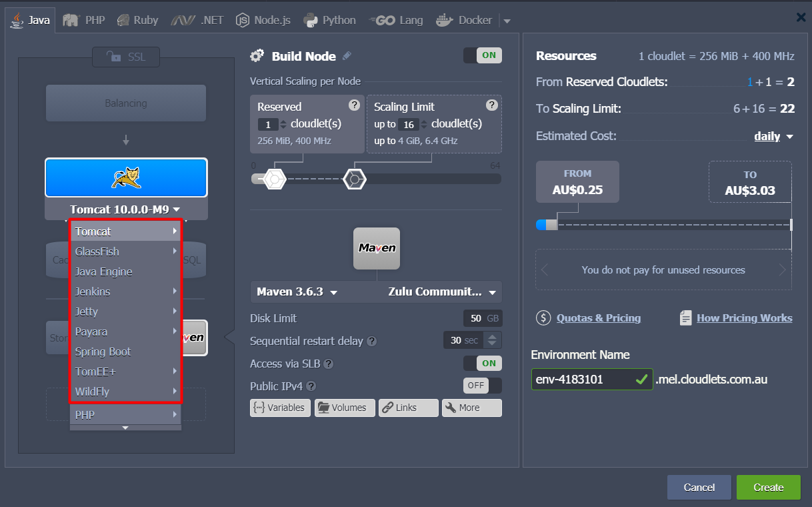Screen dimensions: 812x507
Task: Switch to the Docker tab
Action: pyautogui.click(x=464, y=20)
